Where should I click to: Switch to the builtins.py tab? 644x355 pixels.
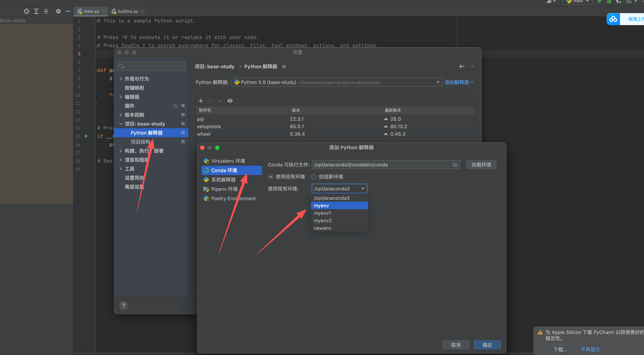(128, 11)
